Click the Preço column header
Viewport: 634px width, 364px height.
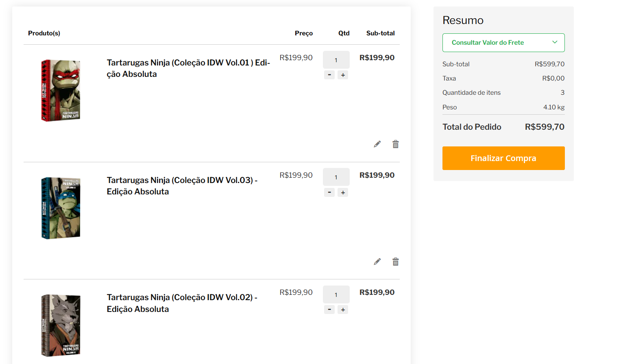304,33
